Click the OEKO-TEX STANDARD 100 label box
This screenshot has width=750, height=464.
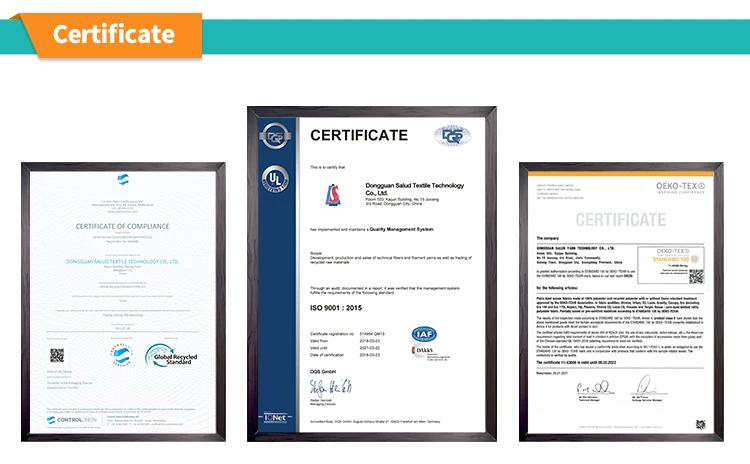pyautogui.click(x=671, y=265)
